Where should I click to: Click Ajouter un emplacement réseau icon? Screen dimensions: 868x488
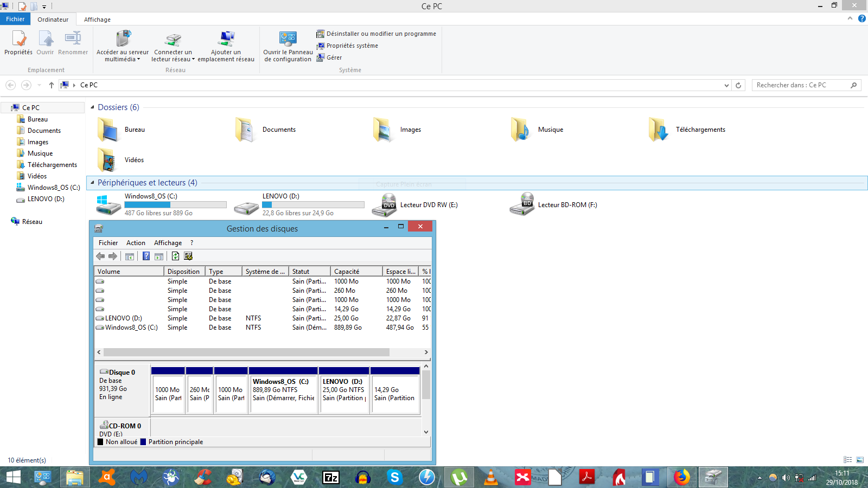(x=226, y=40)
